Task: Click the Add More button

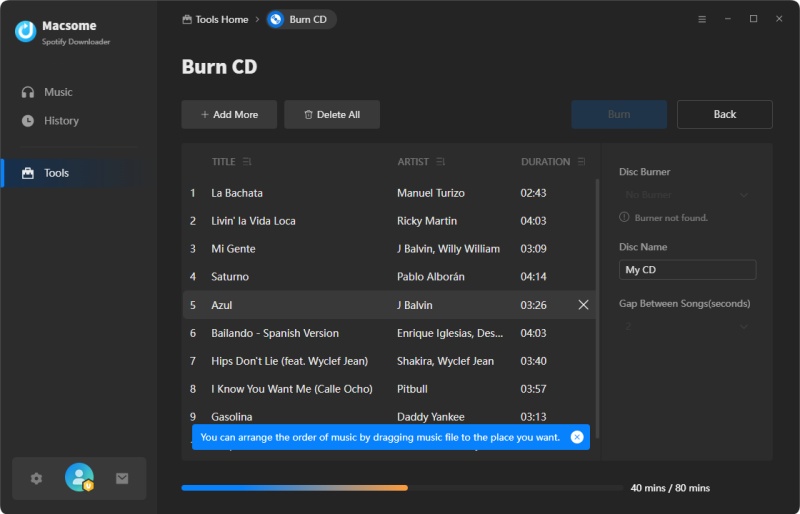Action: tap(229, 114)
